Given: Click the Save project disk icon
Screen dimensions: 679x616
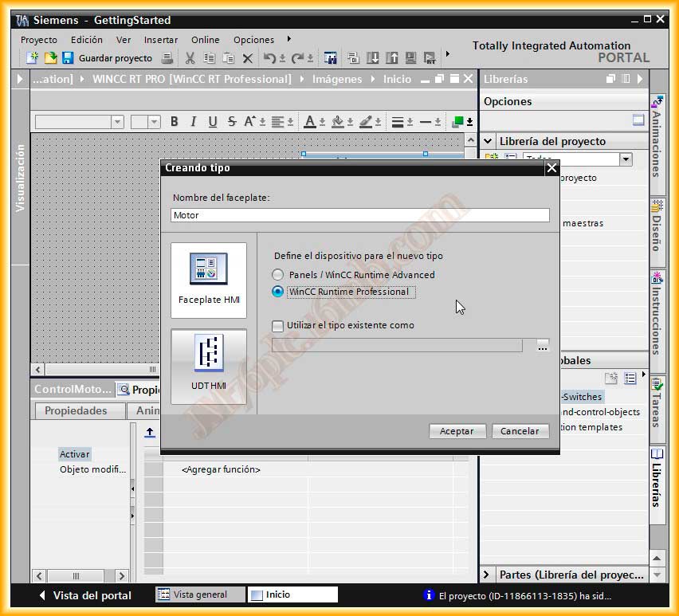Looking at the screenshot, I should (68, 58).
